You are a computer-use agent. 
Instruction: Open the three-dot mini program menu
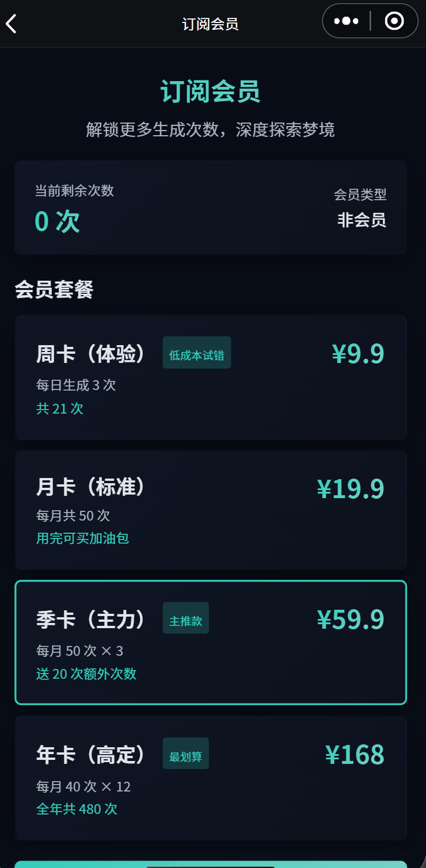pyautogui.click(x=346, y=21)
